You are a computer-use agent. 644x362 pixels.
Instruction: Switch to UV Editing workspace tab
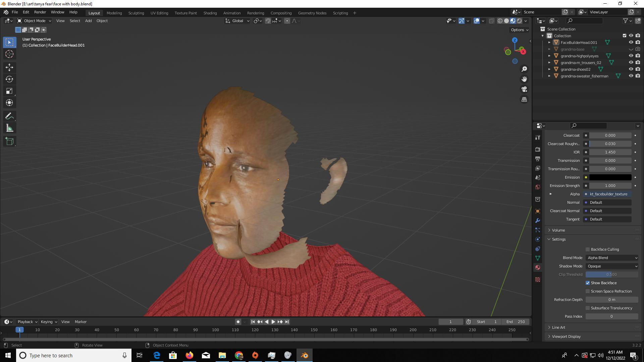(x=159, y=13)
